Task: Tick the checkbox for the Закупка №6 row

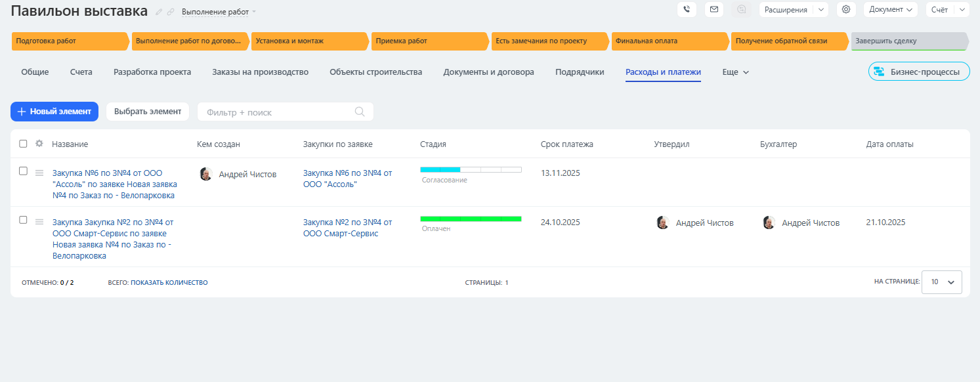Action: [x=24, y=171]
